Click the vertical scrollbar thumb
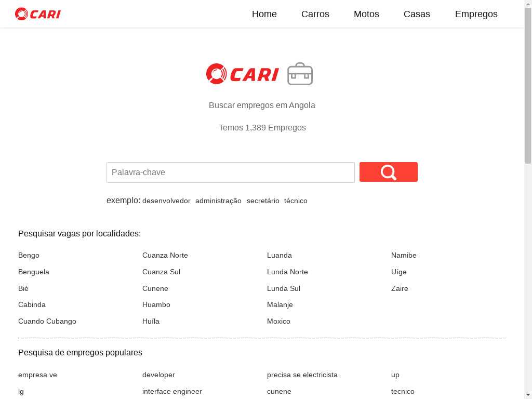This screenshot has height=399, width=532. [x=528, y=85]
